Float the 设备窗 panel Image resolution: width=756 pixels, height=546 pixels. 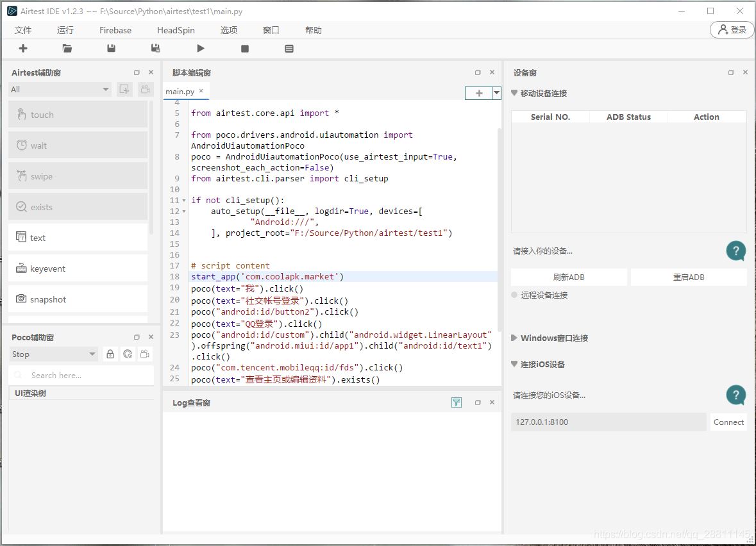pyautogui.click(x=731, y=72)
